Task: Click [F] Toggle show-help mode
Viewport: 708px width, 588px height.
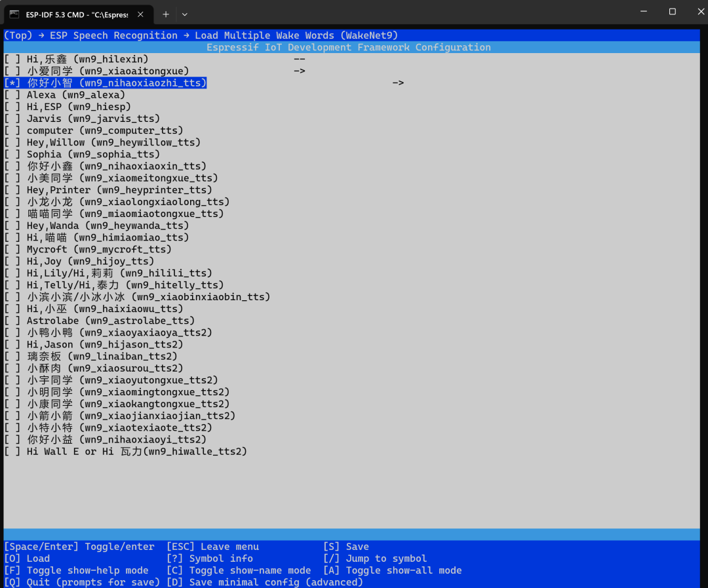Action: (x=76, y=570)
